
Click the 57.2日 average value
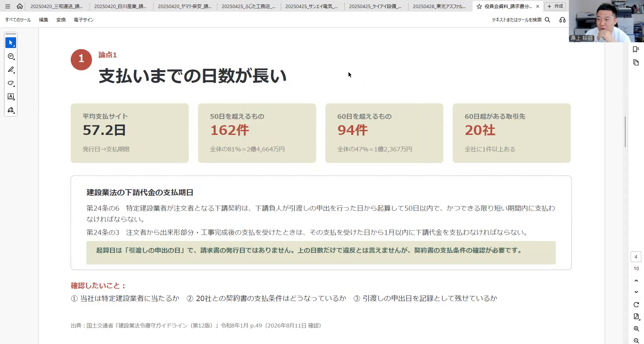[104, 130]
